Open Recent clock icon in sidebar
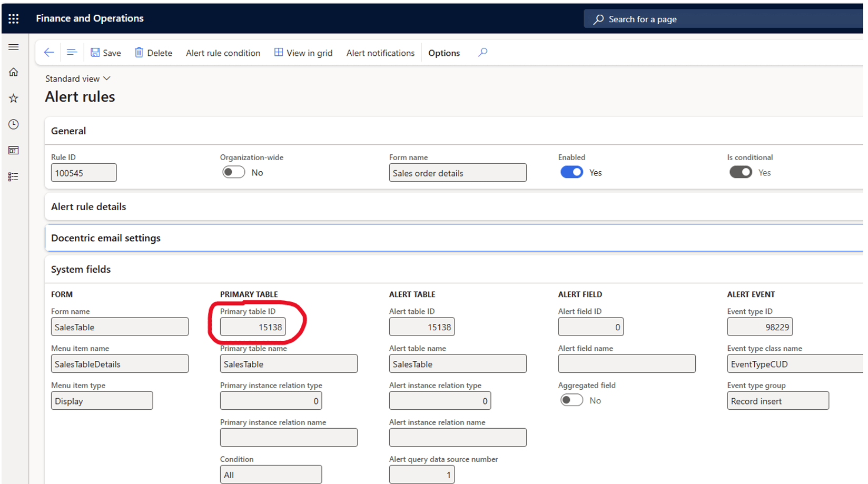This screenshot has width=868, height=484. [x=14, y=124]
